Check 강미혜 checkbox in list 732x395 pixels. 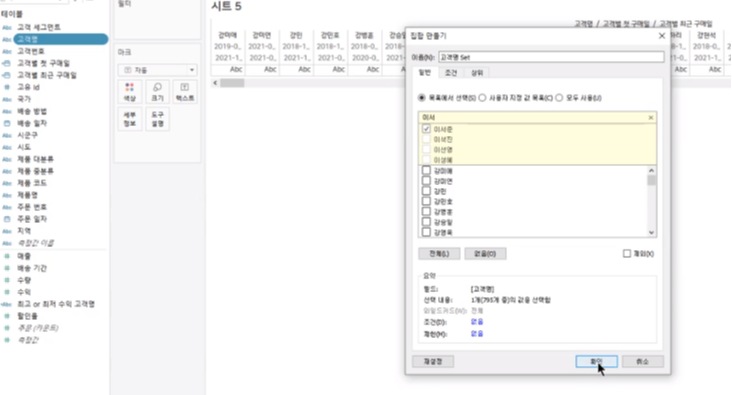pyautogui.click(x=426, y=171)
